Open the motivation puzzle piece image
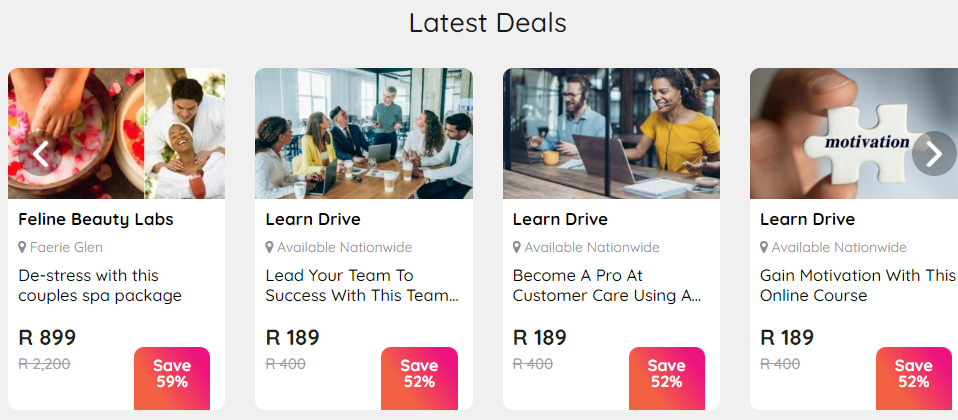958x420 pixels. [x=854, y=133]
